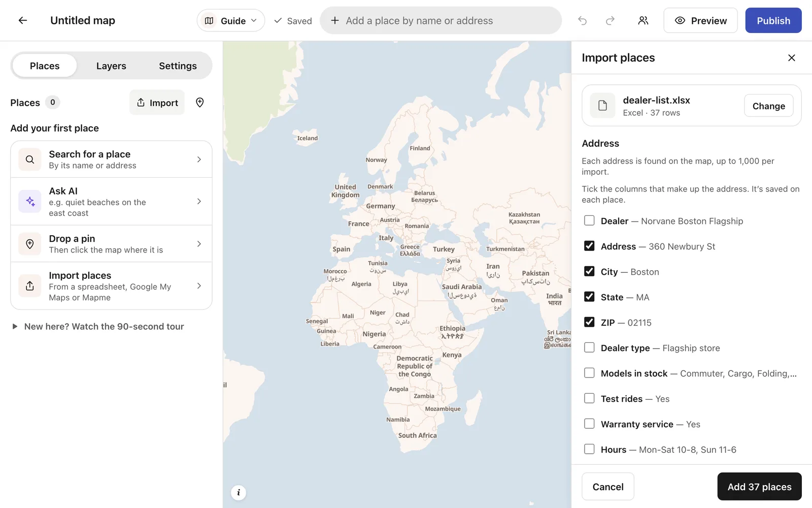Screen dimensions: 812x508
Task: Click the Preview button
Action: pos(700,20)
